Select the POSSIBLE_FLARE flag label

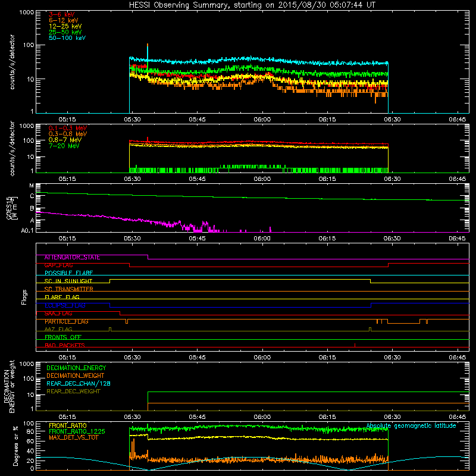pos(68,273)
